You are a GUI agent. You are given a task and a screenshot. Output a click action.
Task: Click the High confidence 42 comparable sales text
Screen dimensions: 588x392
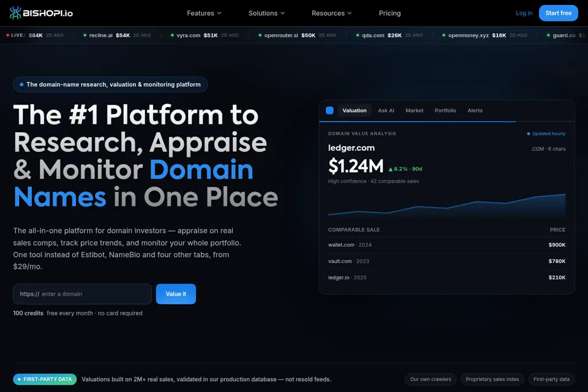tap(374, 181)
